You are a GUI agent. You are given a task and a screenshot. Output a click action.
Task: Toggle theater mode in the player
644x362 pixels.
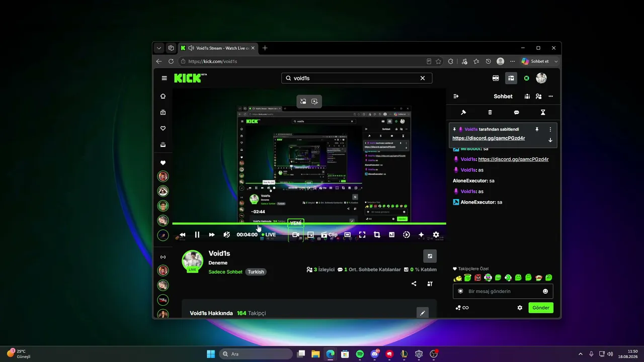[347, 235]
